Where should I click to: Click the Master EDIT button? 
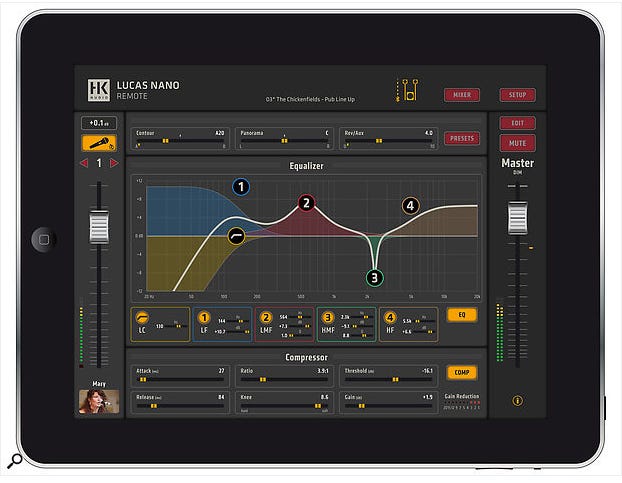[x=517, y=123]
